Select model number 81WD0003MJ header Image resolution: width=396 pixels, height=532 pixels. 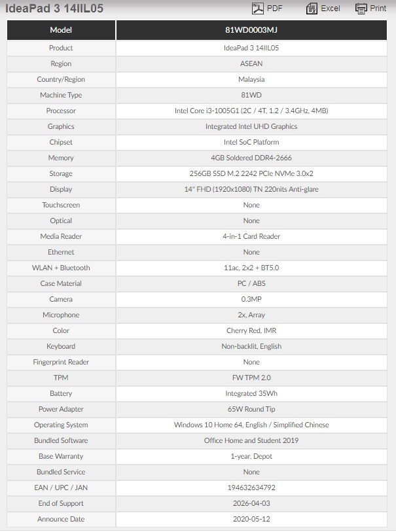coord(251,30)
